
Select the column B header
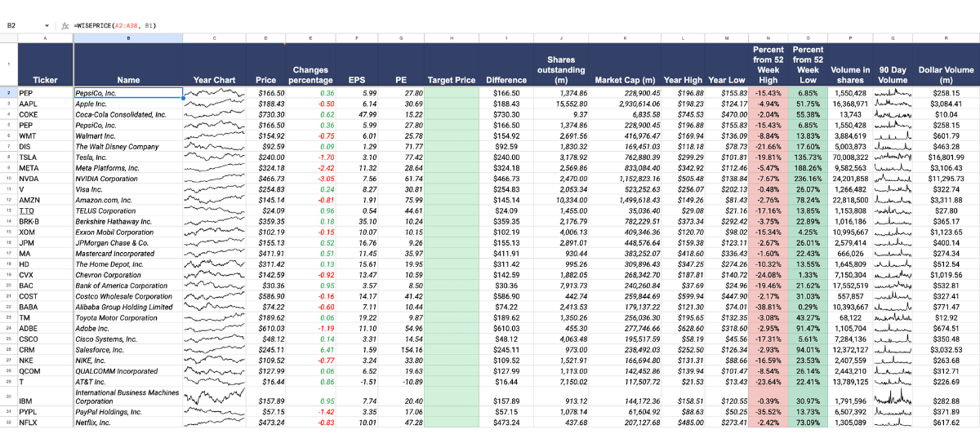[x=127, y=38]
